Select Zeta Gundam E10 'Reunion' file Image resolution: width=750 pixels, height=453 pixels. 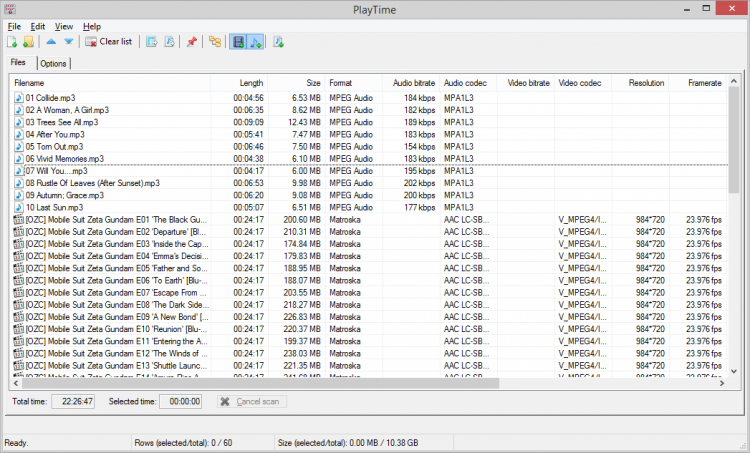(x=117, y=329)
